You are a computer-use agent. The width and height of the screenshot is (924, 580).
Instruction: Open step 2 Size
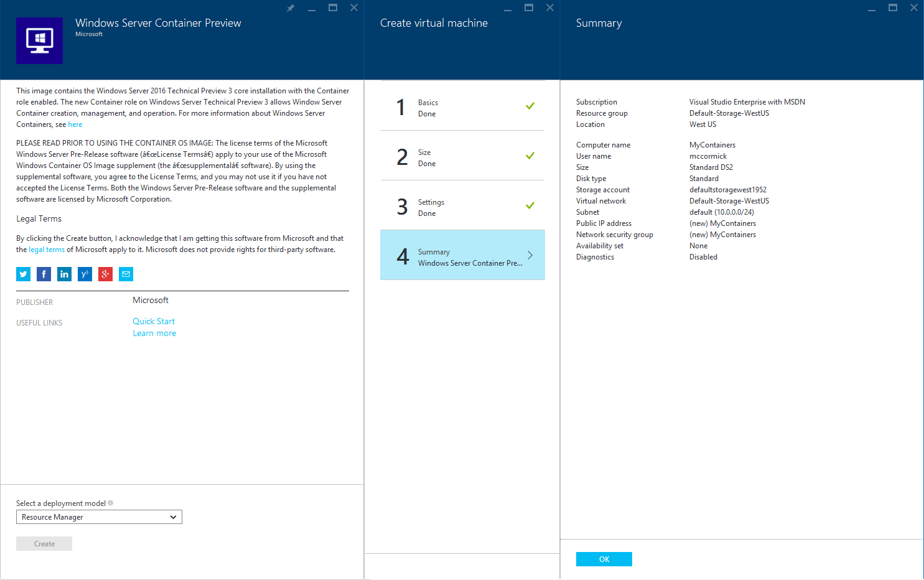coord(462,157)
